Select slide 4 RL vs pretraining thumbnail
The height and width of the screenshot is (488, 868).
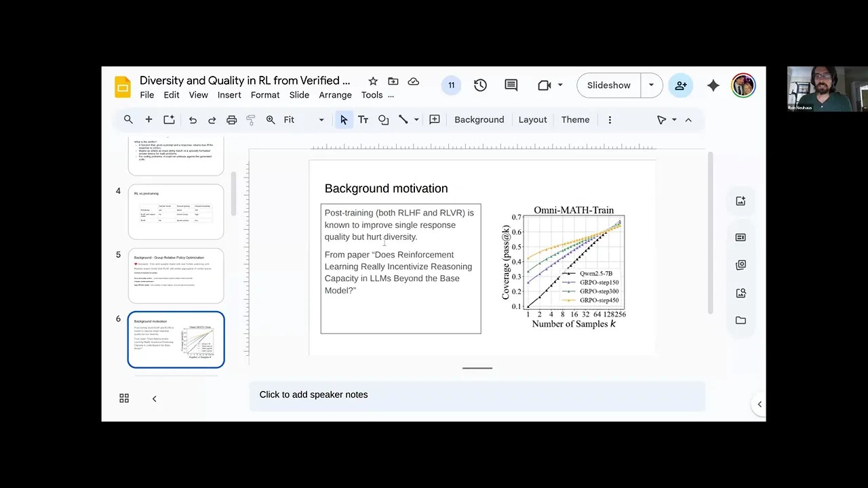point(176,211)
